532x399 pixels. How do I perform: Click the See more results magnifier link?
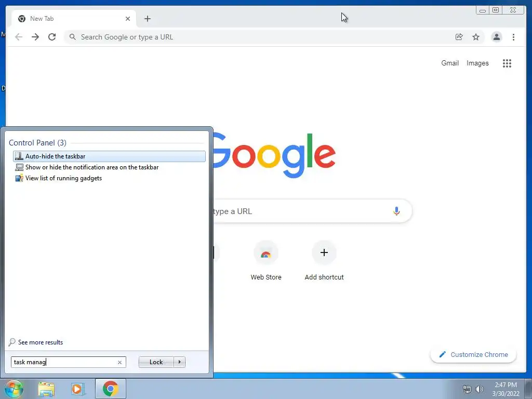(36, 342)
